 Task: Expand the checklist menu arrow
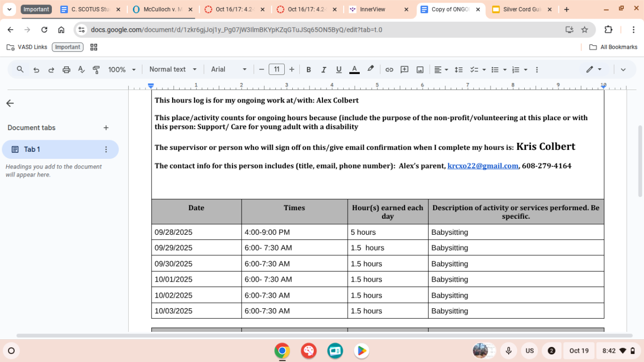click(x=484, y=69)
